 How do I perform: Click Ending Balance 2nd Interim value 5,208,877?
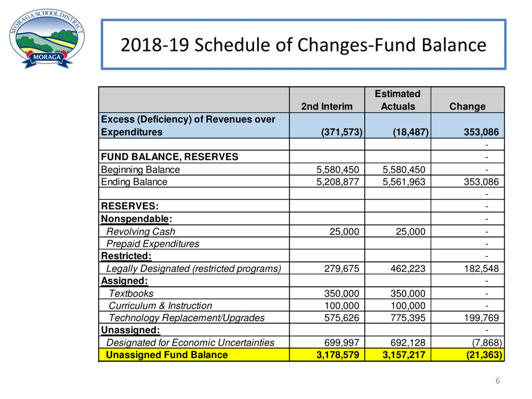338,182
